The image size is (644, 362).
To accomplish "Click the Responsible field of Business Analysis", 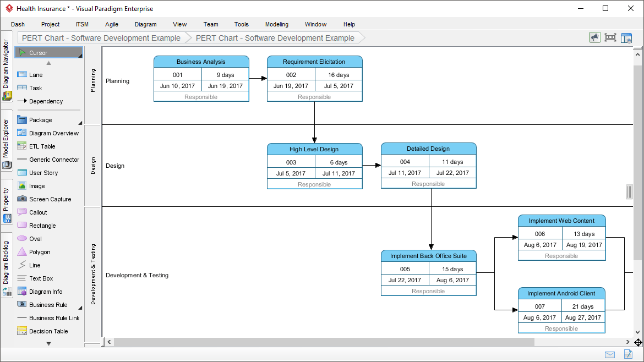I will [x=200, y=97].
